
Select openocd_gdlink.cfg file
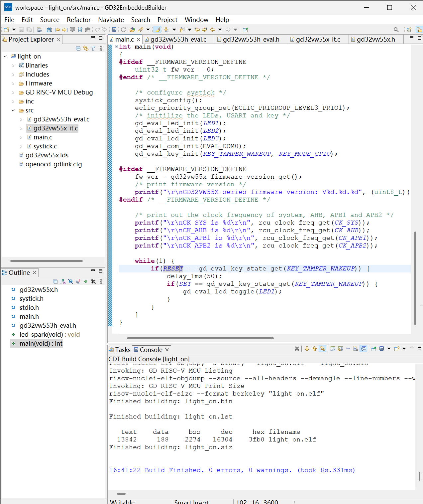(x=54, y=164)
